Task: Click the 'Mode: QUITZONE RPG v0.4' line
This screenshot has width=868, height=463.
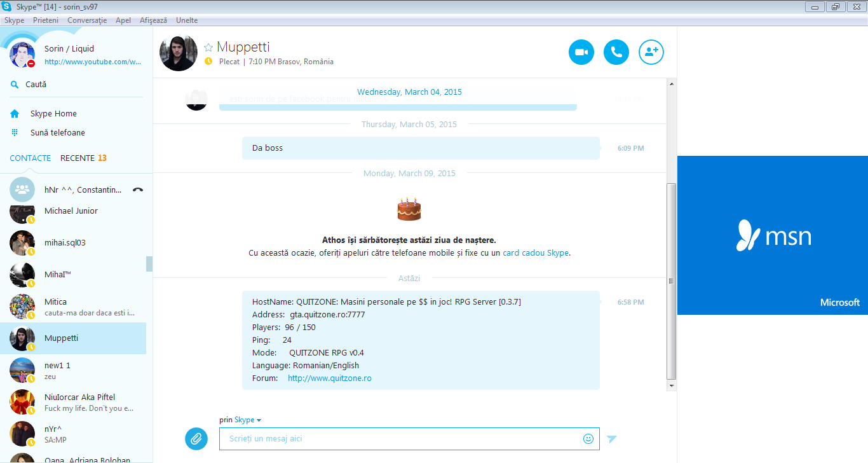Action: point(308,353)
